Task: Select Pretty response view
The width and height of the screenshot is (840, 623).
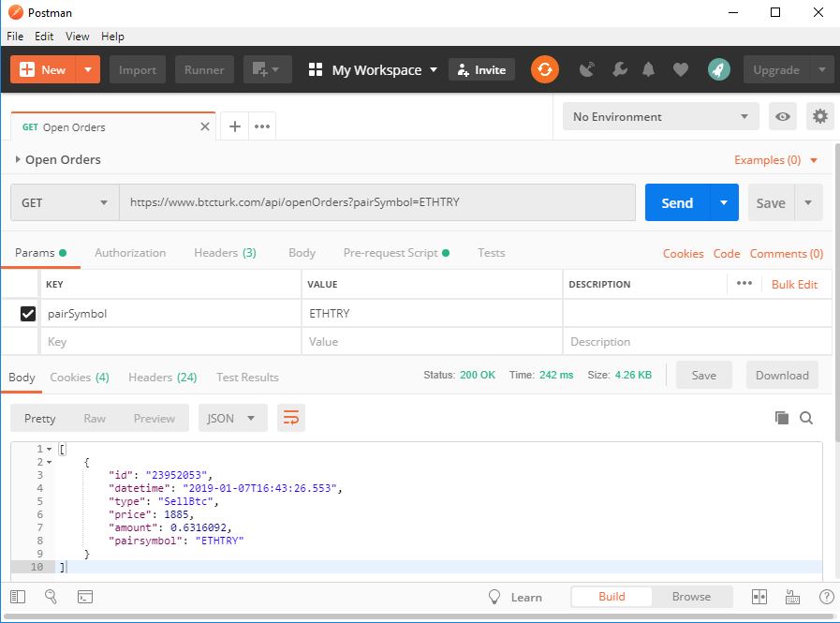Action: [39, 418]
